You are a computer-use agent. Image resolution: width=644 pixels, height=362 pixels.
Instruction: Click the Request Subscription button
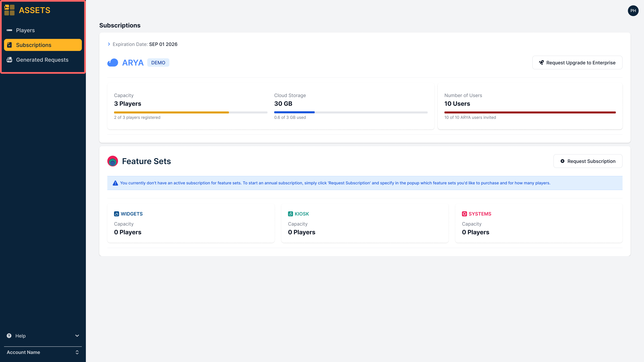pyautogui.click(x=588, y=161)
